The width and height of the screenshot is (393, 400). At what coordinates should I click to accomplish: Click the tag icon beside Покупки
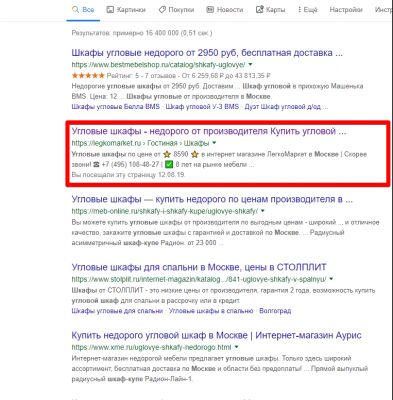[162, 10]
